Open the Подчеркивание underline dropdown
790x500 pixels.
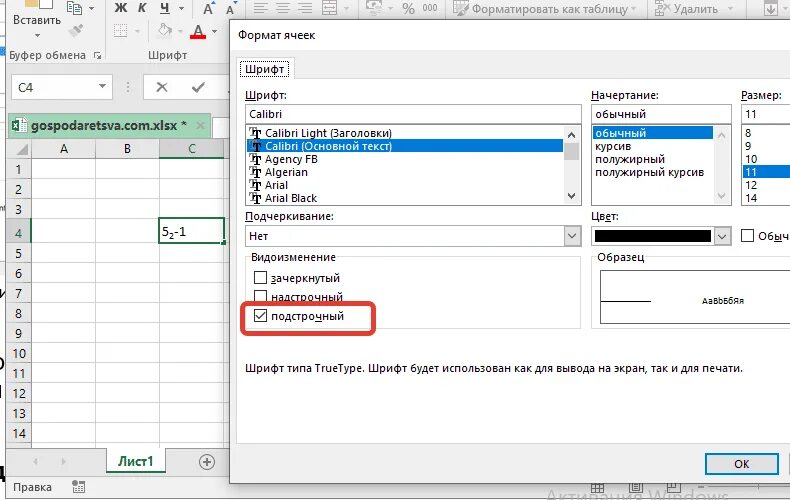pyautogui.click(x=572, y=235)
